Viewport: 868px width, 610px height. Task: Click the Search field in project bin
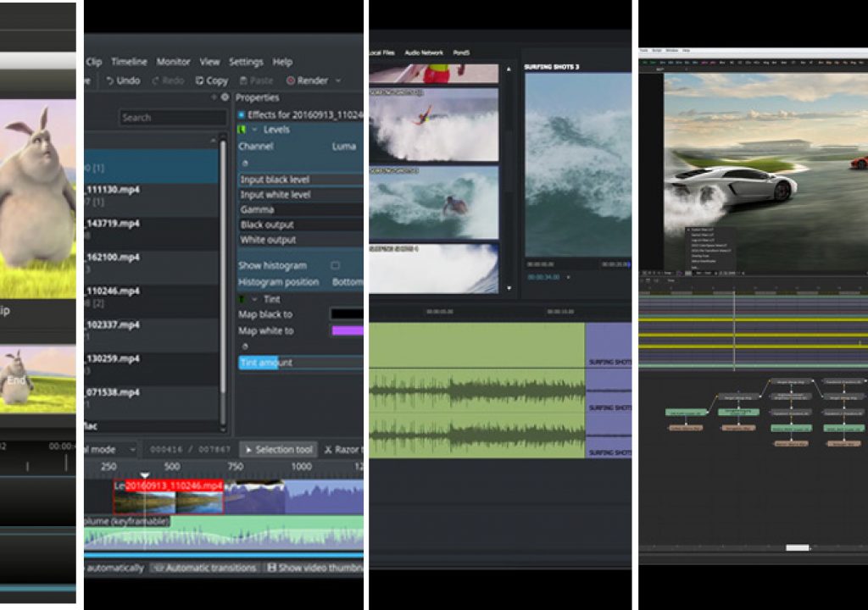tap(173, 118)
